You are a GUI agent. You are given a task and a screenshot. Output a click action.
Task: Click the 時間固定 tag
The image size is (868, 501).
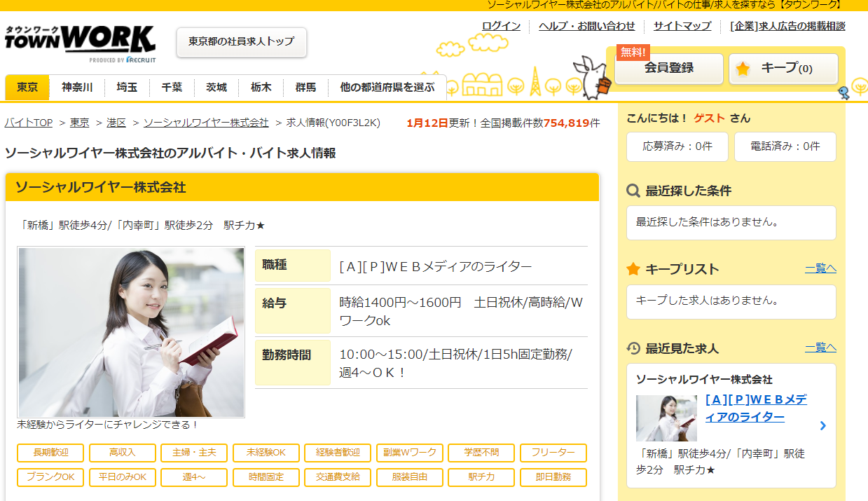[266, 477]
